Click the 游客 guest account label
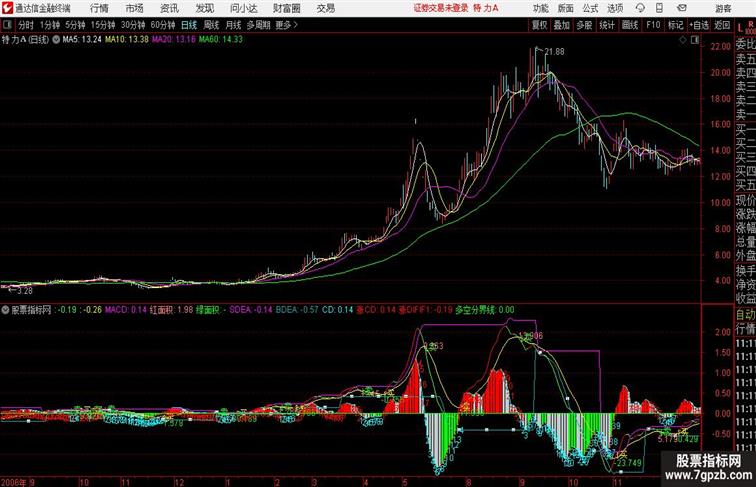 tap(723, 9)
